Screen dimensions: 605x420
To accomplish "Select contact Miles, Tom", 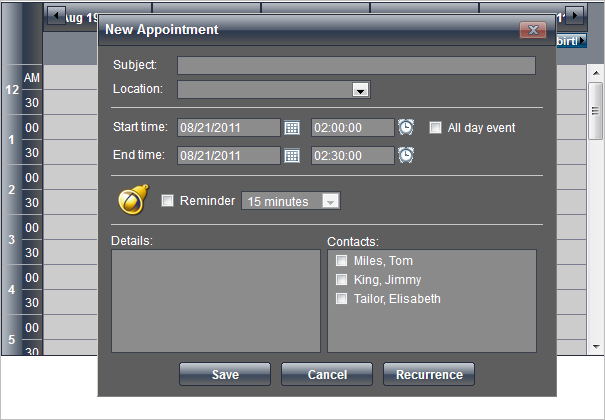I will pyautogui.click(x=342, y=261).
